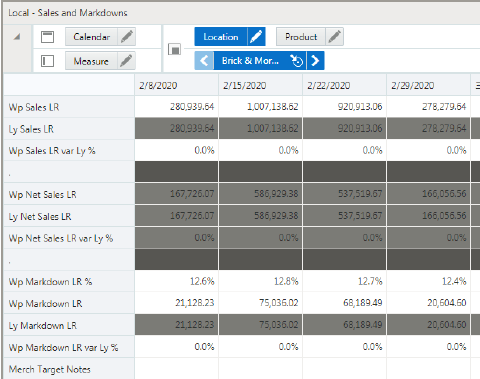Click the Measure dimension pencil edit icon
The height and width of the screenshot is (379, 480).
pyautogui.click(x=127, y=61)
